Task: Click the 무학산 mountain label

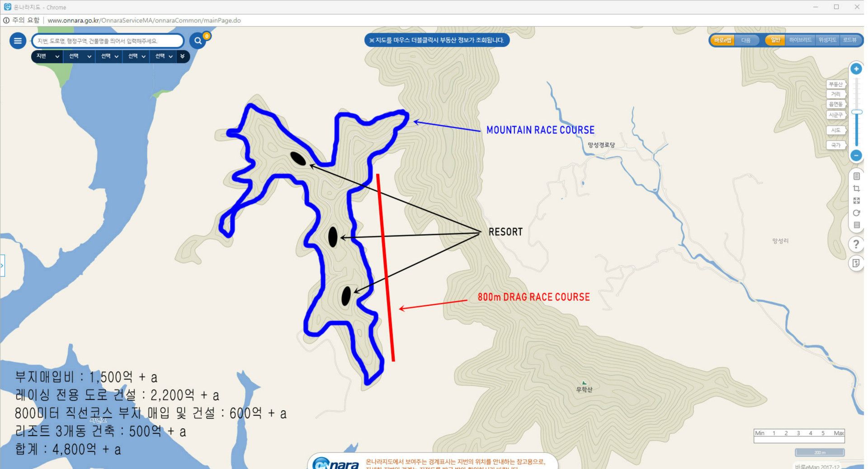Action: tap(584, 389)
